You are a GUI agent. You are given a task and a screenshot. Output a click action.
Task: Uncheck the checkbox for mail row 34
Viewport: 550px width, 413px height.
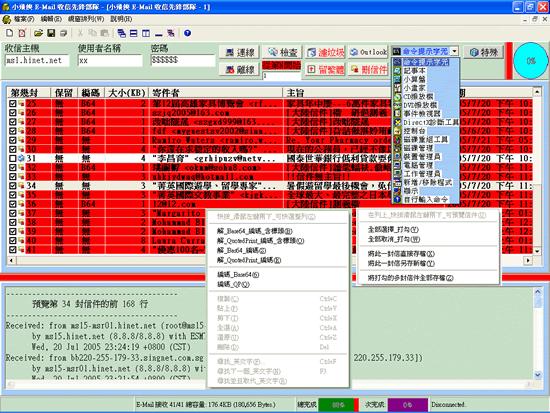(x=13, y=186)
